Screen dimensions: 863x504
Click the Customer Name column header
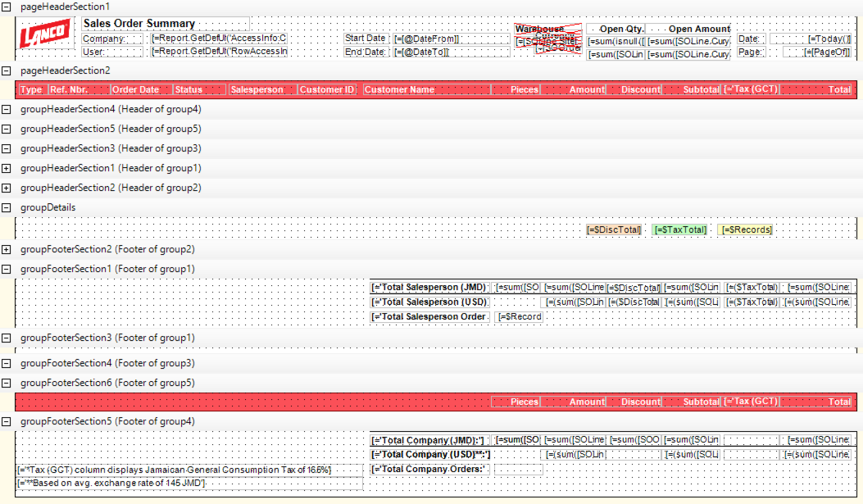click(425, 90)
